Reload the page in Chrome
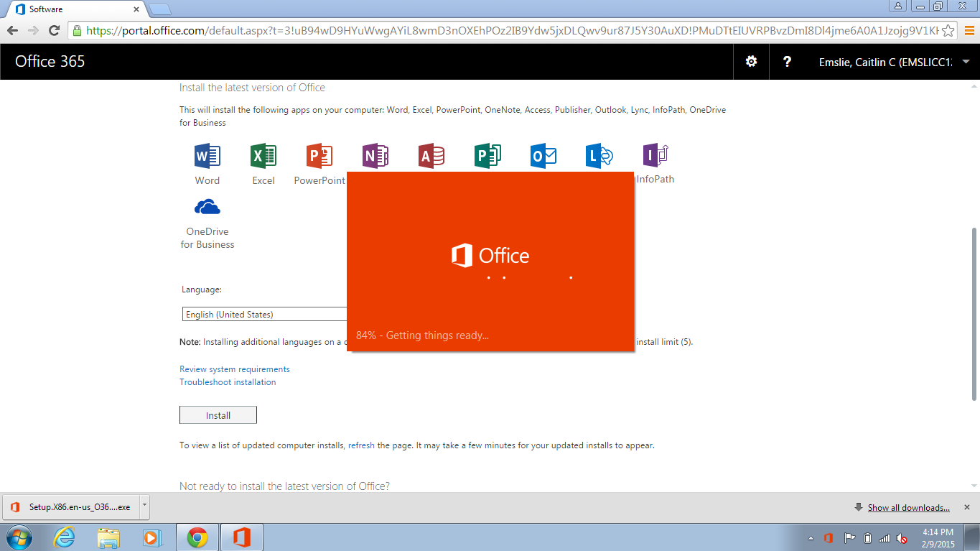 (54, 30)
